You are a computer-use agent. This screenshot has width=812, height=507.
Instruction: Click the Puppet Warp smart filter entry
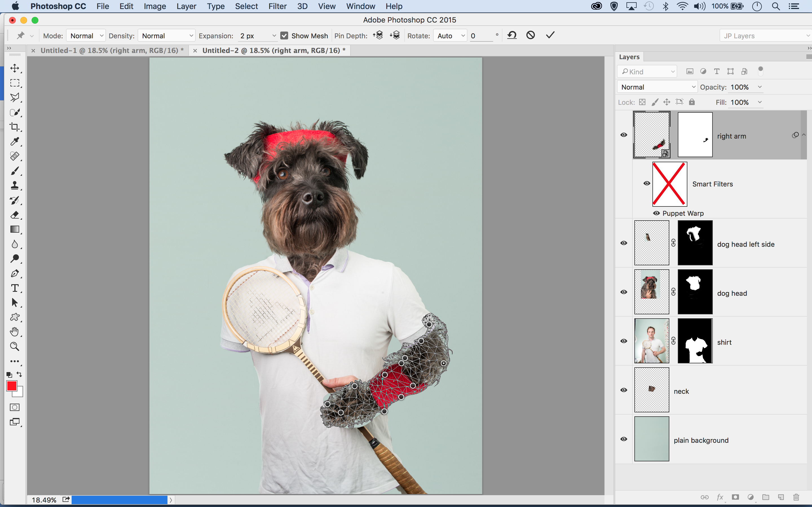click(x=683, y=213)
